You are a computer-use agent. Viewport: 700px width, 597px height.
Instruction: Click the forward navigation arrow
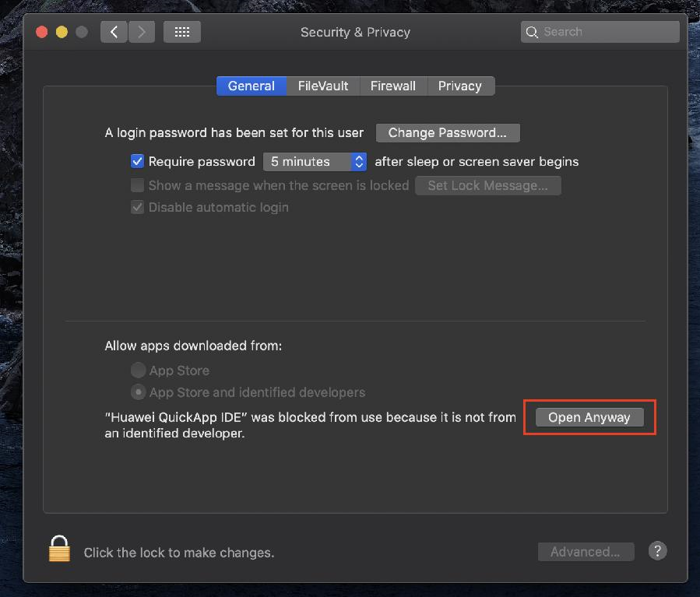(x=142, y=32)
